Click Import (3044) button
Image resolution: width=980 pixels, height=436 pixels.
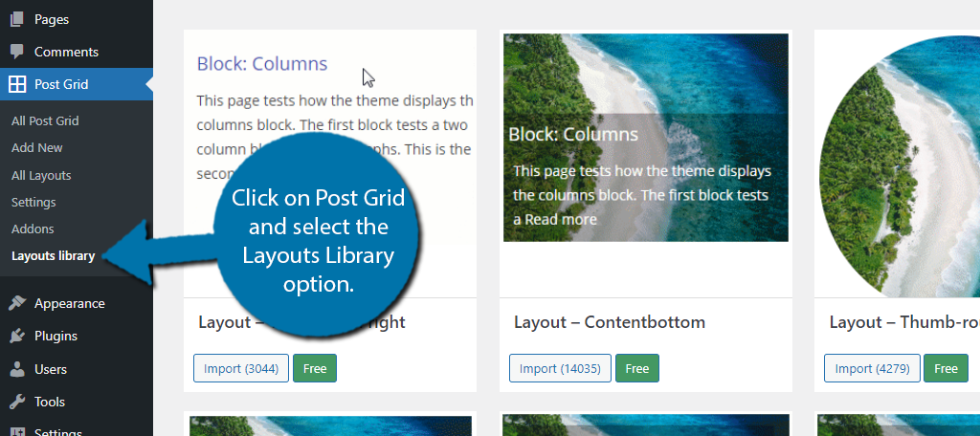[240, 368]
